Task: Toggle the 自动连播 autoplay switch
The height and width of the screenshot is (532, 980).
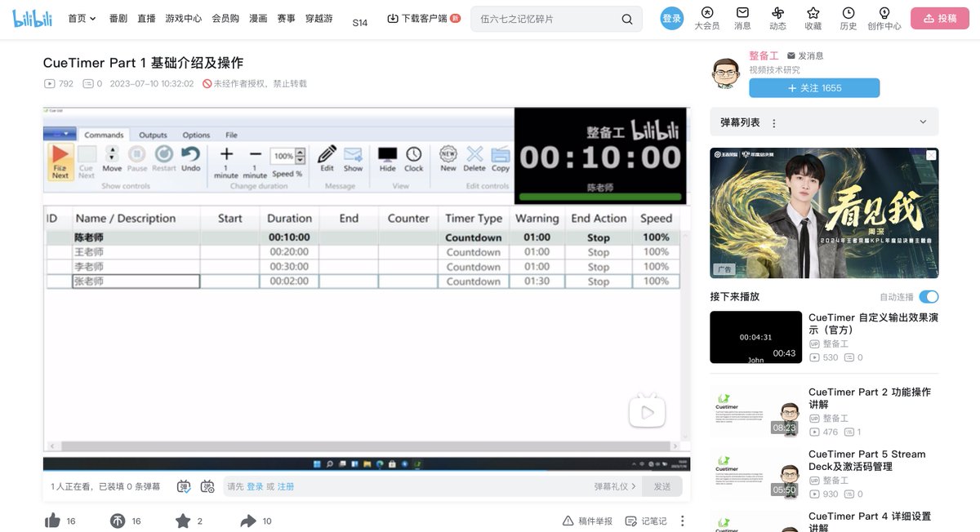Action: tap(929, 297)
